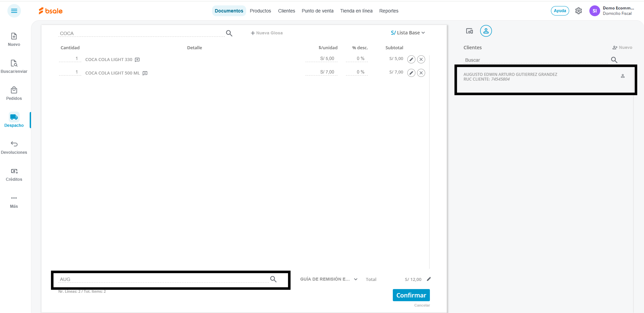The image size is (644, 313).
Task: Edit total with the pencil icon
Action: coord(429,279)
